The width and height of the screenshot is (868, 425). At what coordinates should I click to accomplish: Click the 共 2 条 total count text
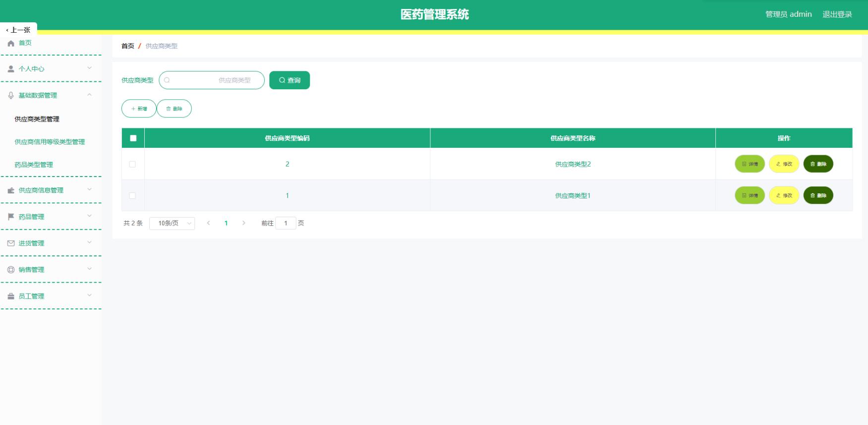(133, 223)
